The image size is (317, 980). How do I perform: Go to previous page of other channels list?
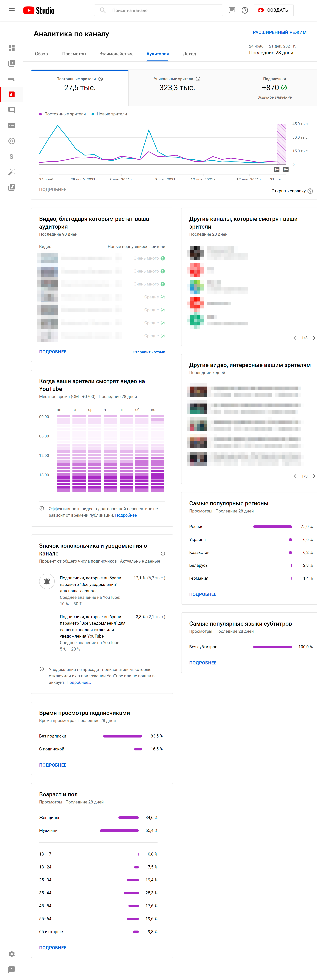(x=295, y=338)
